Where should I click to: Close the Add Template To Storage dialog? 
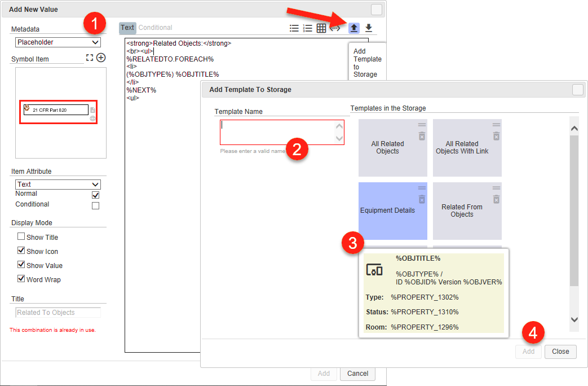click(x=560, y=351)
